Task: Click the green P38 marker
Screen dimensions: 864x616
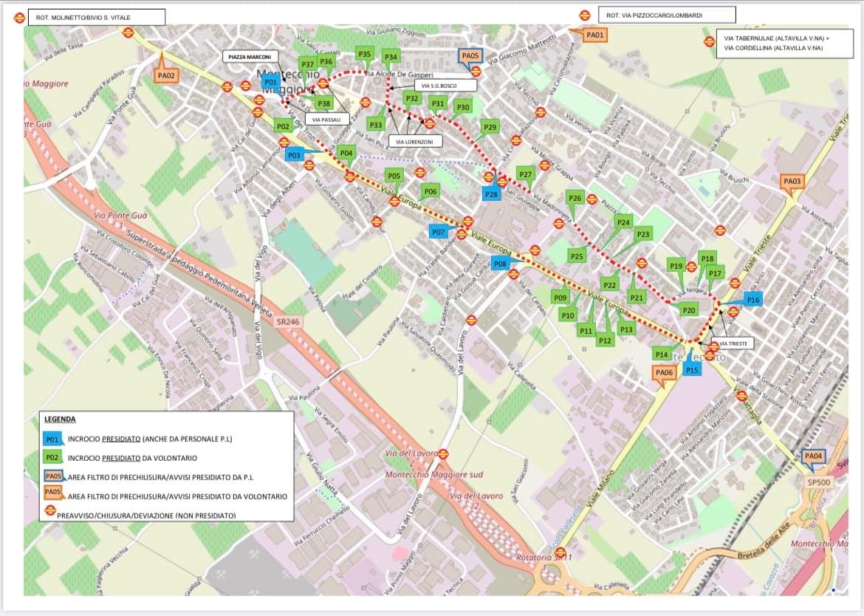Action: pos(324,103)
